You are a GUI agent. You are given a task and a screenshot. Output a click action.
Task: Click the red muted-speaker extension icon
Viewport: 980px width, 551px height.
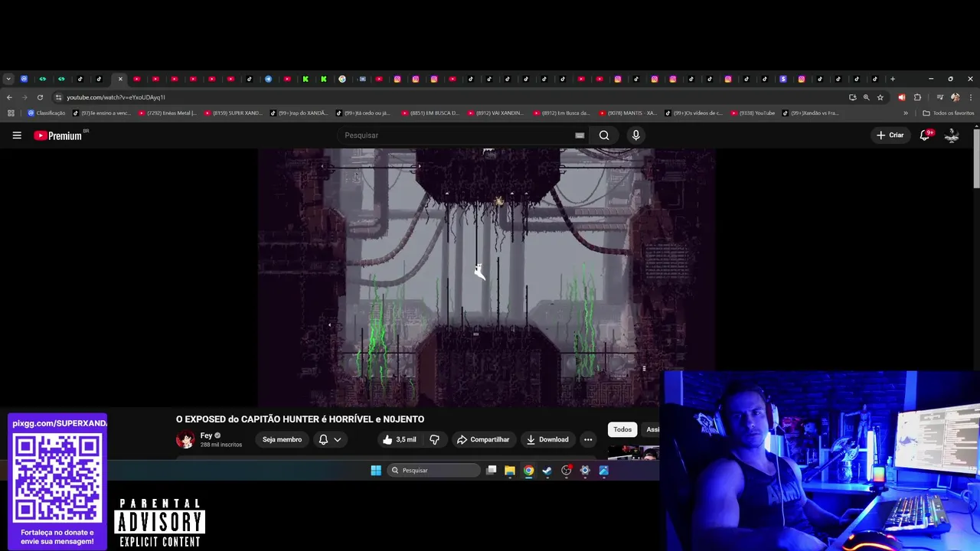click(x=901, y=97)
